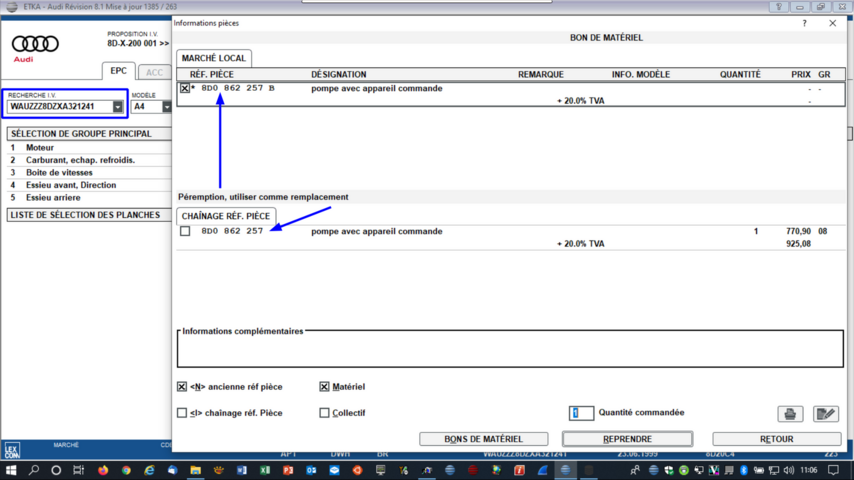Open Word from the taskbar

242,470
